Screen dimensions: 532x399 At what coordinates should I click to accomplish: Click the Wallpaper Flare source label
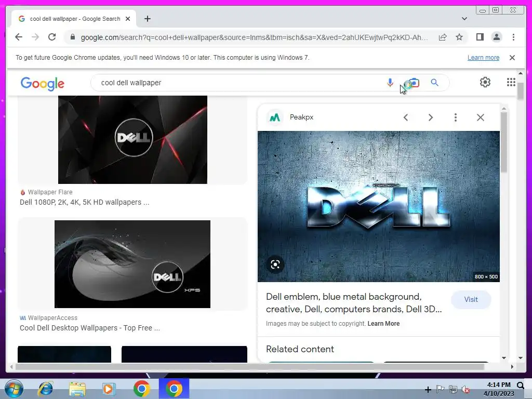(50, 192)
